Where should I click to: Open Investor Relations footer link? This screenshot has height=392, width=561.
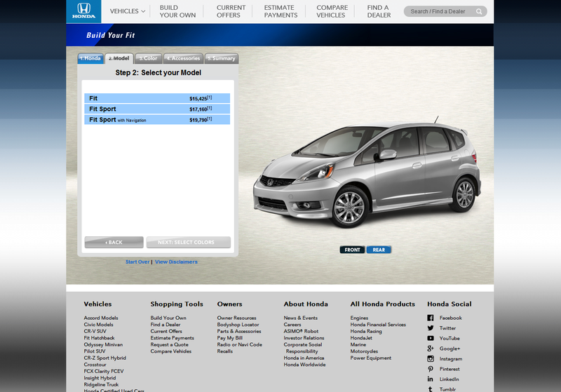coord(304,338)
